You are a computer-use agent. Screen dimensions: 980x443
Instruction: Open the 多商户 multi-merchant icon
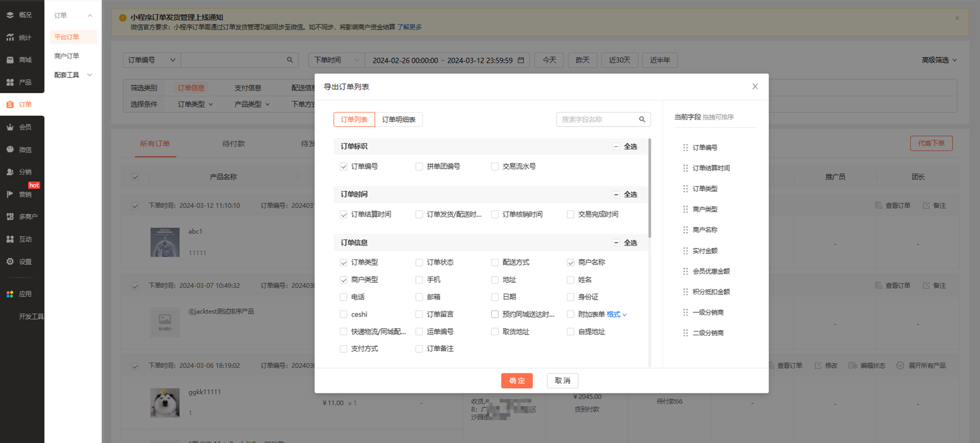[10, 216]
